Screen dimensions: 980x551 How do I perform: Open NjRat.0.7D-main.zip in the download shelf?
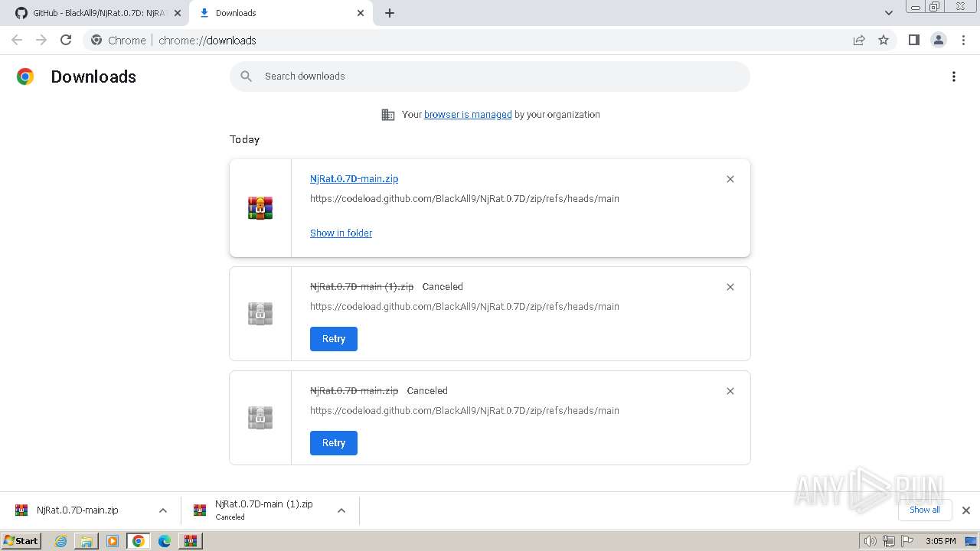click(x=77, y=510)
